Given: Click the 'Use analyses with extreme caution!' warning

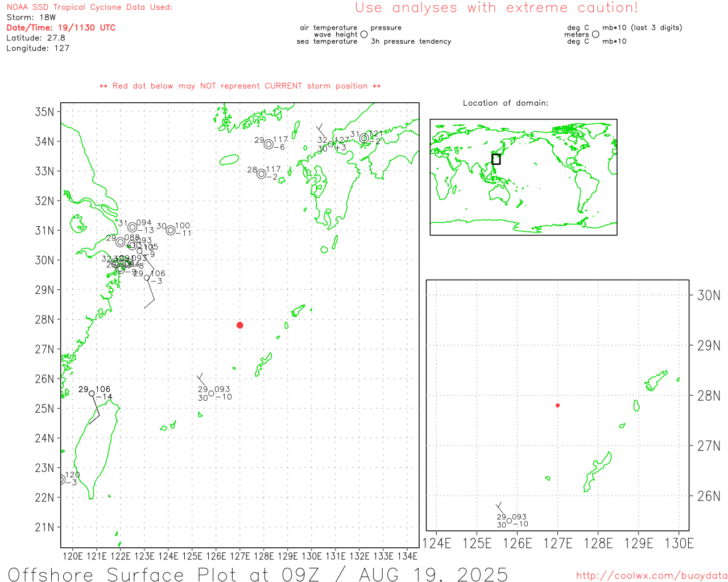Looking at the screenshot, I should pos(497,8).
